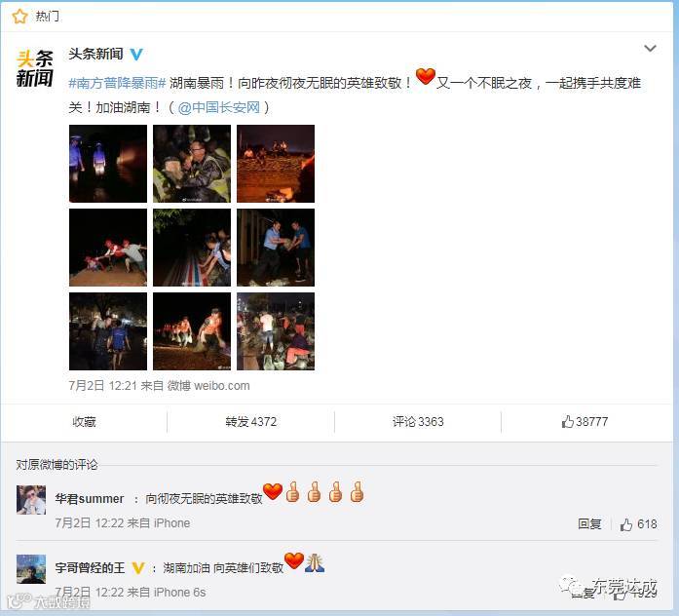This screenshot has width=679, height=616.
Task: Open the #南方普降暴雨# hashtag link
Action: click(x=117, y=83)
